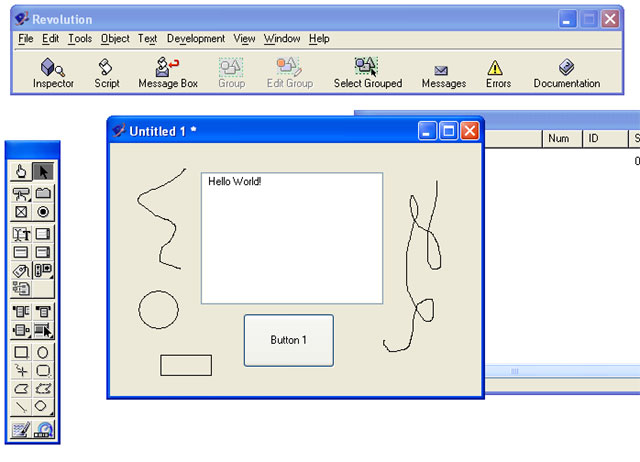Show the Message Box
This screenshot has width=640, height=462.
[x=168, y=73]
